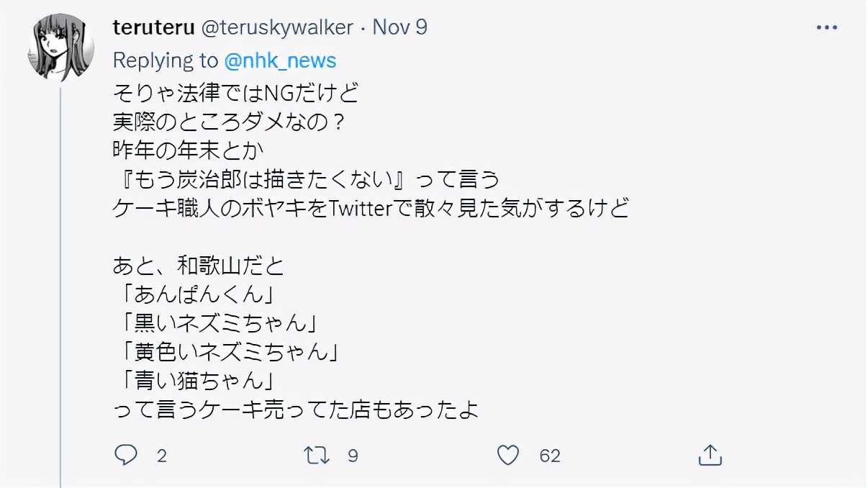Click the 'Replying to' label text
868x488 pixels.
166,60
